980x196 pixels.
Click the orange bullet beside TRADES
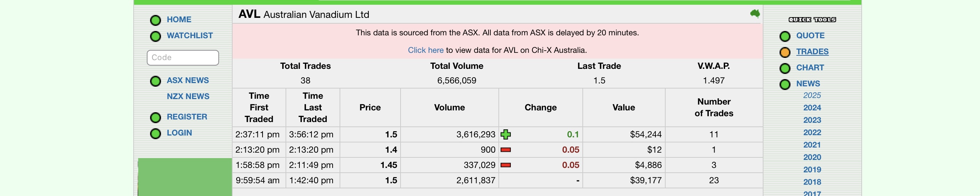coord(784,52)
